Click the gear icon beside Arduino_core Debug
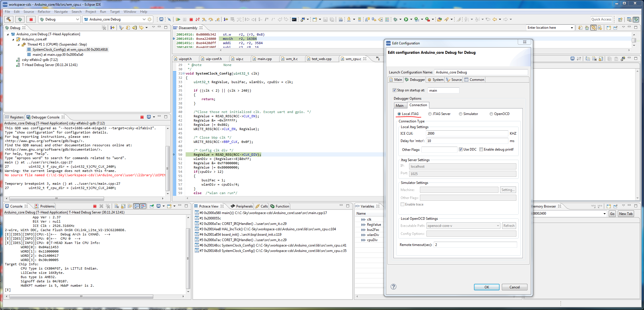 coord(150,19)
